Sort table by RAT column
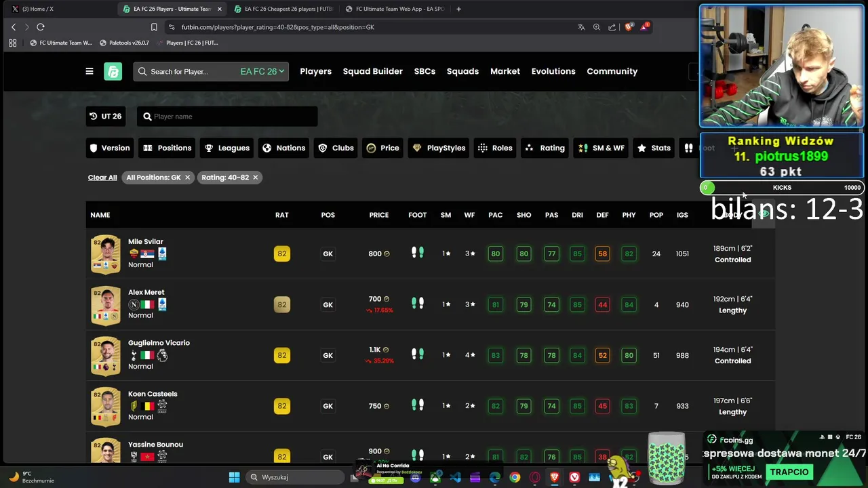868x488 pixels. 282,215
